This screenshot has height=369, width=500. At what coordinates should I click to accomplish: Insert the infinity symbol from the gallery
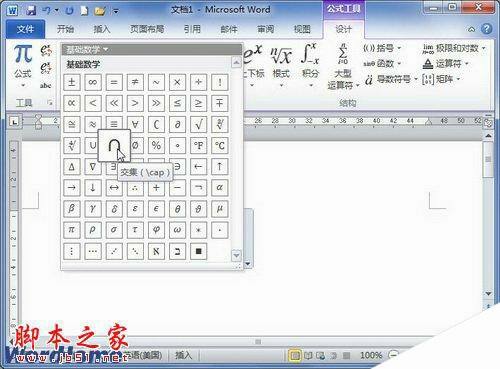click(93, 82)
